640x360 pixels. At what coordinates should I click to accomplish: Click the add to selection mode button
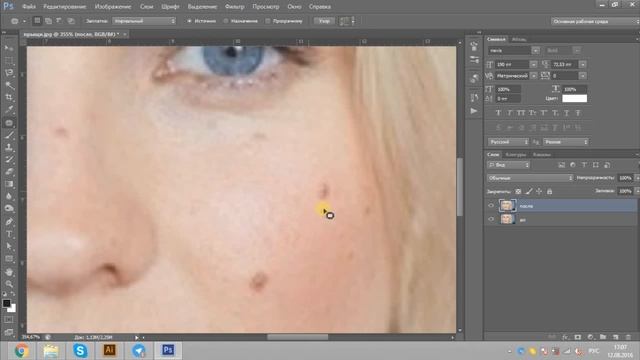tap(48, 21)
